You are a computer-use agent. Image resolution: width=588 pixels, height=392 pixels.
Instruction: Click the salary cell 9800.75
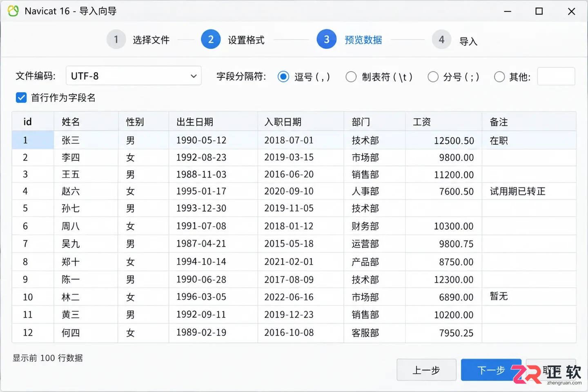tap(443, 244)
